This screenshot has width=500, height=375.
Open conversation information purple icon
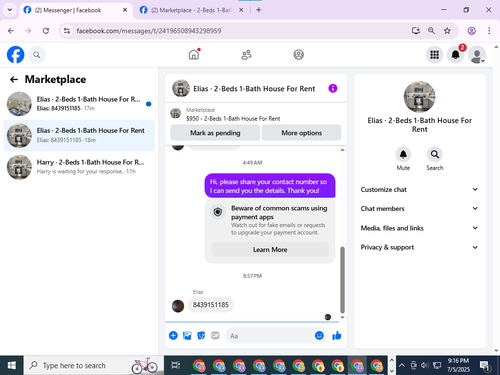click(x=333, y=88)
